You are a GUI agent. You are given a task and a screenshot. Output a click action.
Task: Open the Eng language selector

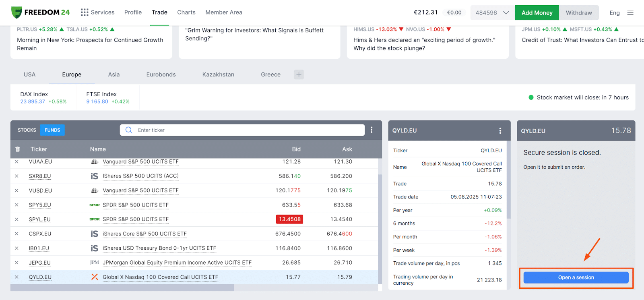615,13
